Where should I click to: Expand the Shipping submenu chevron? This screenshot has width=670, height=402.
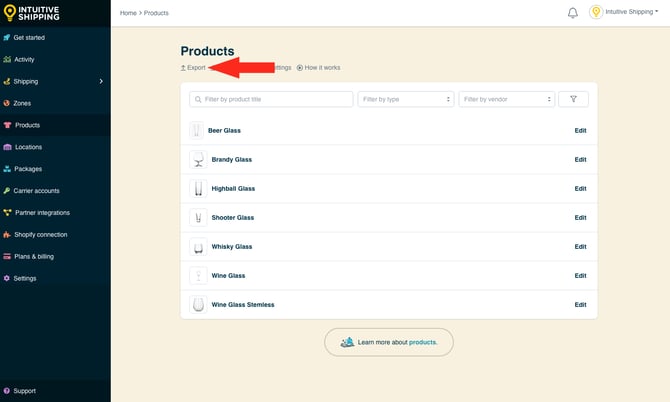coord(101,81)
